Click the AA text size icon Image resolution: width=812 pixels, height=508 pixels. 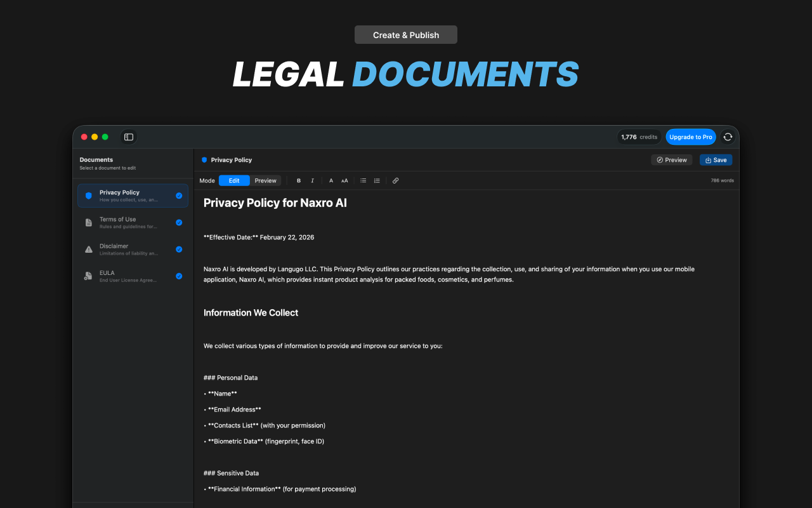(344, 181)
